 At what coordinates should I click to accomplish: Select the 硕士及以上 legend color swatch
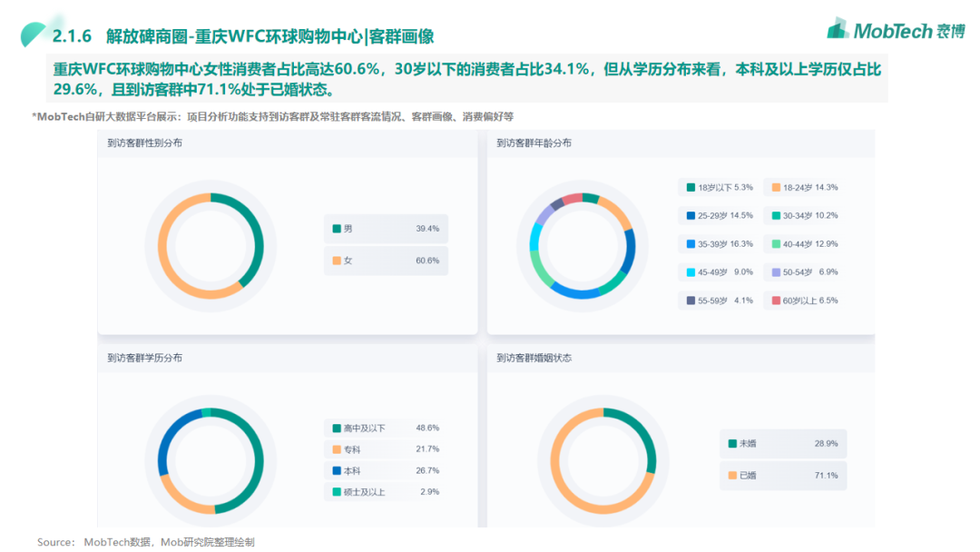coord(337,492)
